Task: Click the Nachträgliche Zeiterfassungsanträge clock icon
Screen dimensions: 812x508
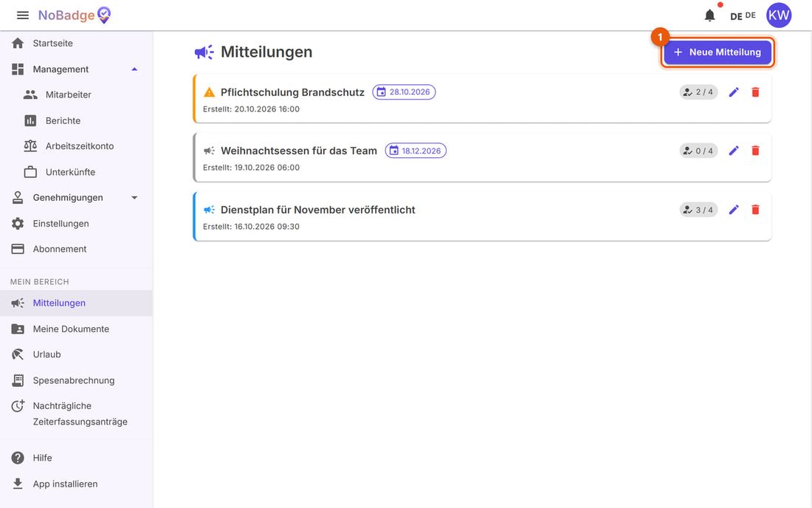Action: click(x=18, y=406)
